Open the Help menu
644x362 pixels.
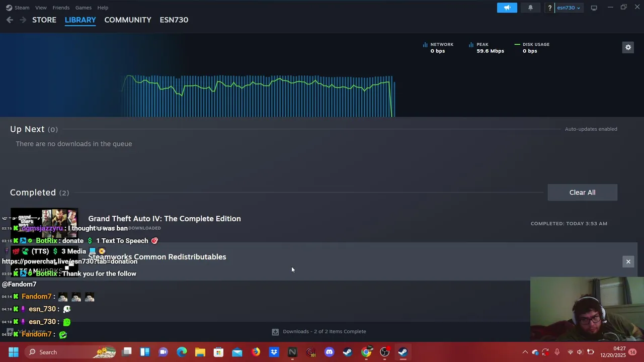coord(103,8)
